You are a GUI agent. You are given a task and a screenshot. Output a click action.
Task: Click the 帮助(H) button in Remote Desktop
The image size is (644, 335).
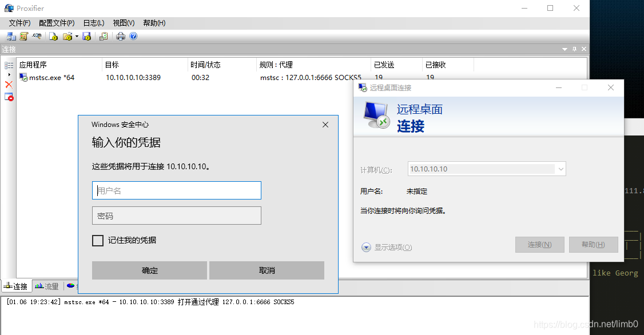click(x=594, y=245)
